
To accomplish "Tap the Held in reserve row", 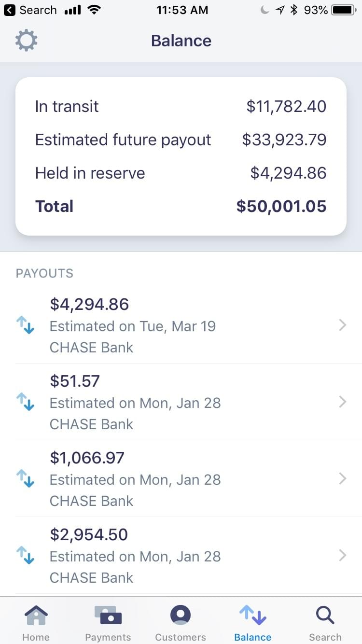I will coord(181,173).
